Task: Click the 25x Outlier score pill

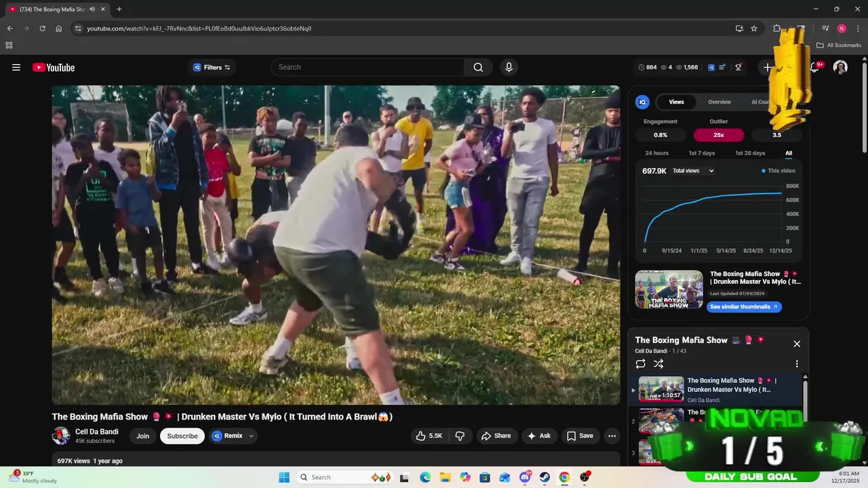Action: (x=719, y=135)
